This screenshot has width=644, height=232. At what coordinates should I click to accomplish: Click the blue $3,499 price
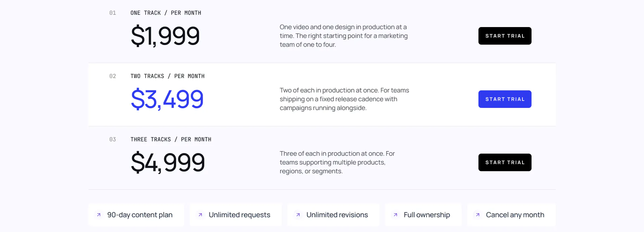pyautogui.click(x=167, y=99)
